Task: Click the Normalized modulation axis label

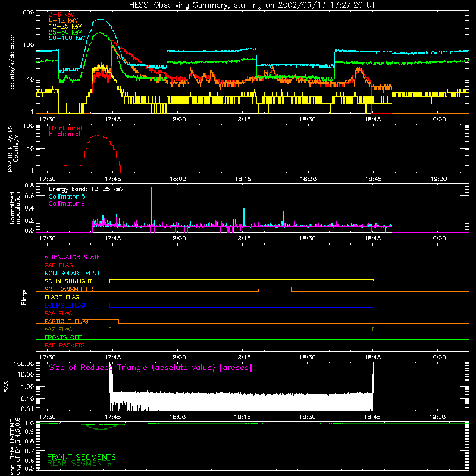Action: [x=15, y=208]
